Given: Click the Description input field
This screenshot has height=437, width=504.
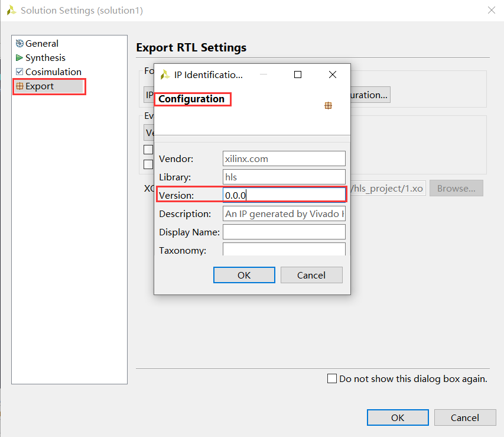Looking at the screenshot, I should click(284, 213).
